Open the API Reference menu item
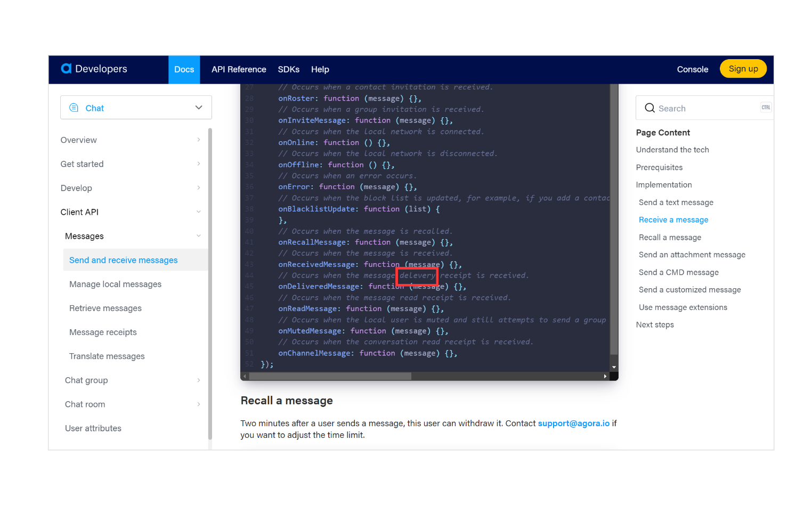This screenshot has width=812, height=505. point(238,69)
